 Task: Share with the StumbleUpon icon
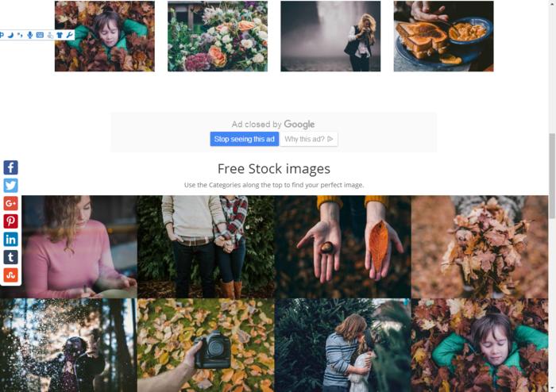click(10, 275)
